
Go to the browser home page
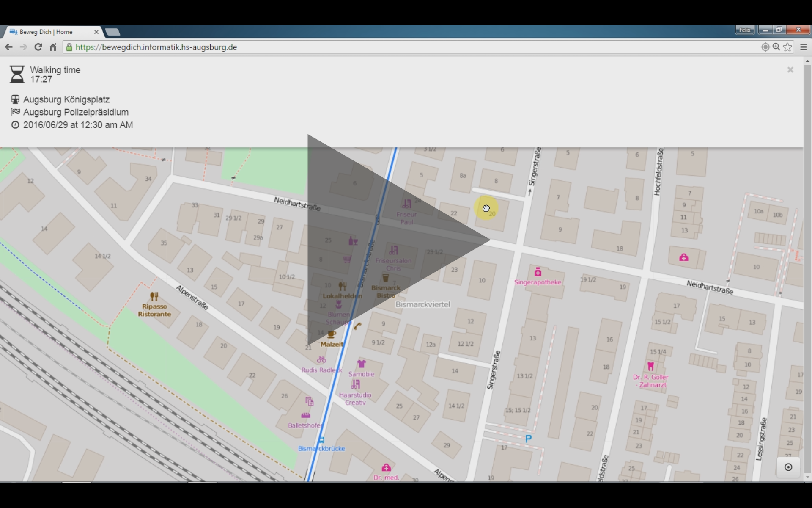tap(53, 47)
